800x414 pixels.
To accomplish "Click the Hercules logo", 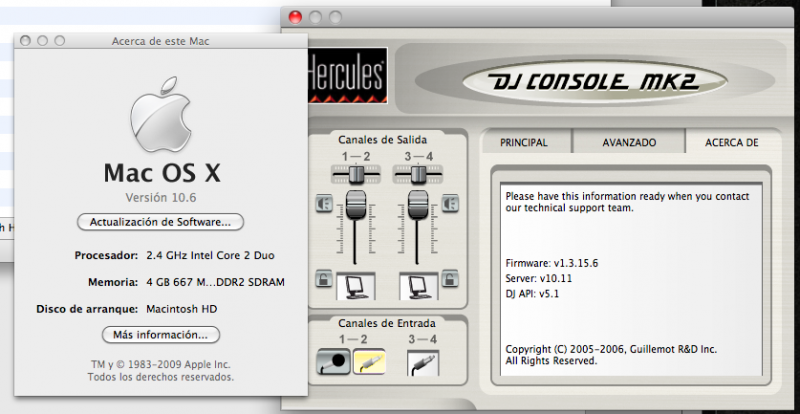I will [347, 76].
